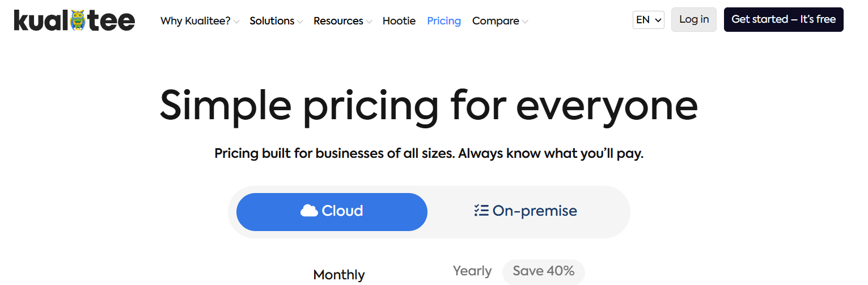Select the Pricing nav item

coord(444,21)
